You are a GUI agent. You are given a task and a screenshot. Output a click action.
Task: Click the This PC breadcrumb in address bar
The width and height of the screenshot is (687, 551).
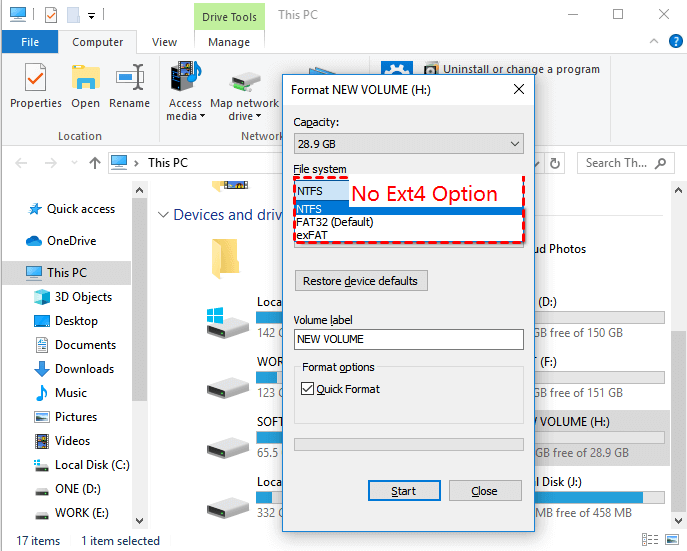[x=168, y=163]
